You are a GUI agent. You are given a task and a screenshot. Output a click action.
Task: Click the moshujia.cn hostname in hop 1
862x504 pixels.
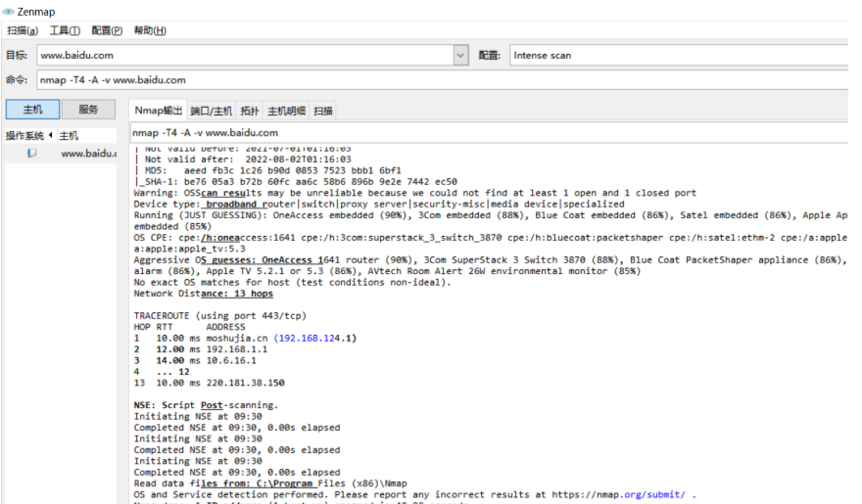237,339
